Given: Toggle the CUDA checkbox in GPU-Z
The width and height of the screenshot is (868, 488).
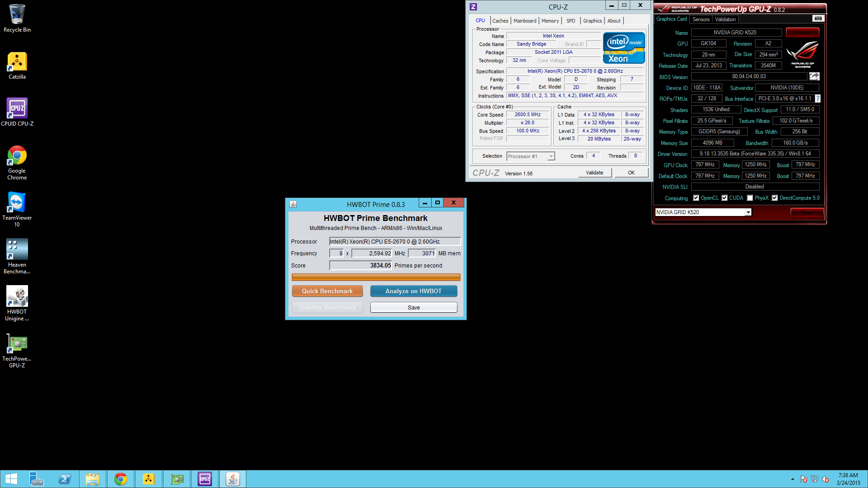Looking at the screenshot, I should coord(724,198).
